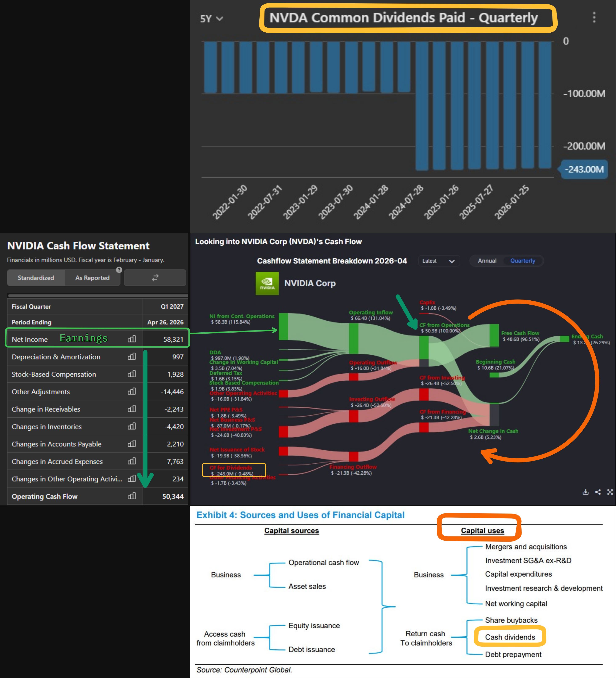Click the Debt prepayment text in Exhibit 4
This screenshot has width=616, height=678.
(x=513, y=654)
